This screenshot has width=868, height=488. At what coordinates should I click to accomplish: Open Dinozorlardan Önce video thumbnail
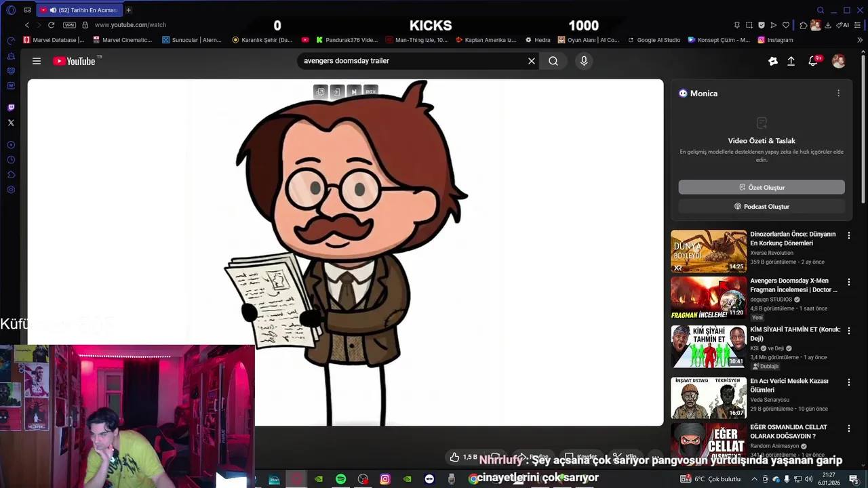709,251
